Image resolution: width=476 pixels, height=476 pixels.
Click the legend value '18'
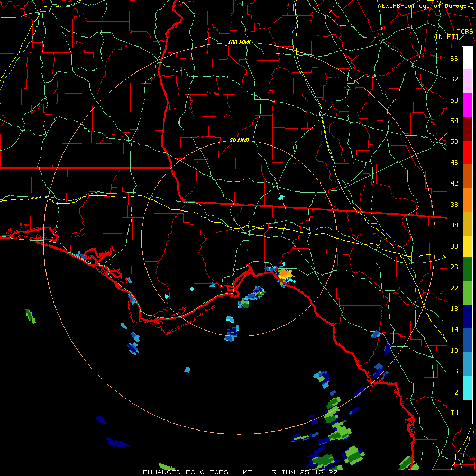[x=454, y=309]
